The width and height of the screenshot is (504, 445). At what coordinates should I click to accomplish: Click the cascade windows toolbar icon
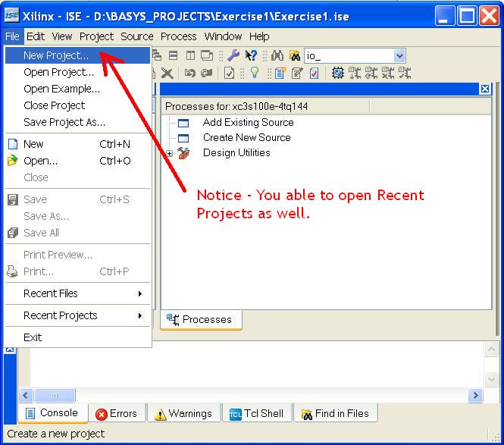click(157, 55)
